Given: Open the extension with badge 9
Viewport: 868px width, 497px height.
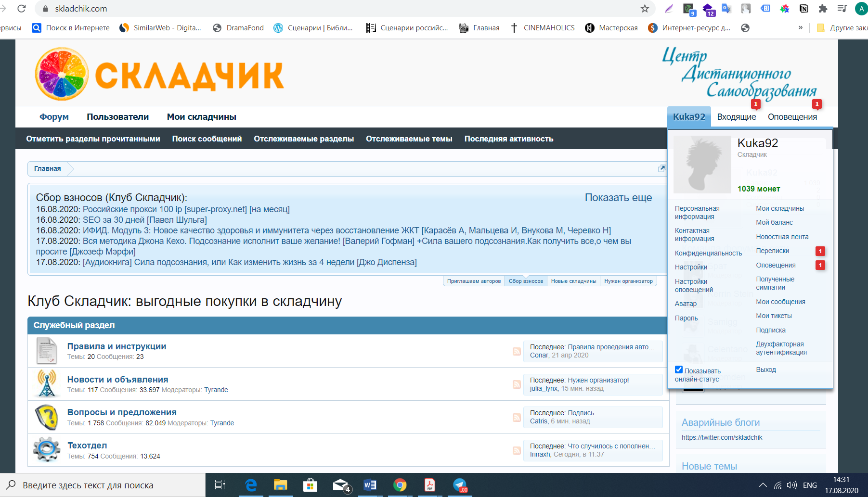Looking at the screenshot, I should click(689, 10).
